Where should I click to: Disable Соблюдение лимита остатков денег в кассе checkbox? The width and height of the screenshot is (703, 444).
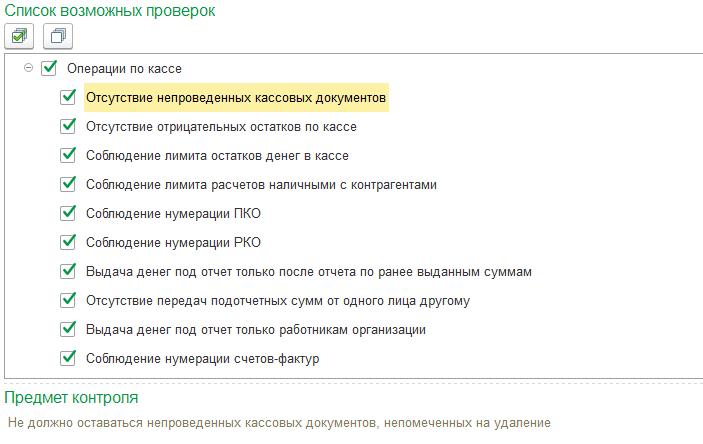point(68,156)
